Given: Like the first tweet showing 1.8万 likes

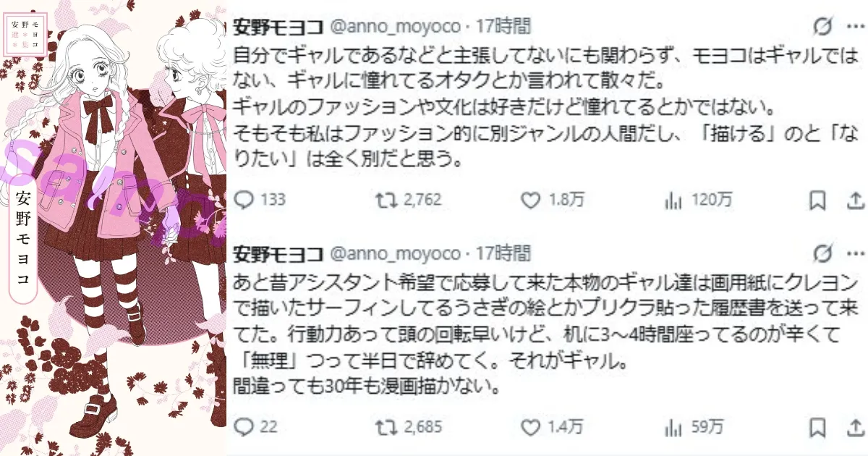Looking at the screenshot, I should click(531, 201).
